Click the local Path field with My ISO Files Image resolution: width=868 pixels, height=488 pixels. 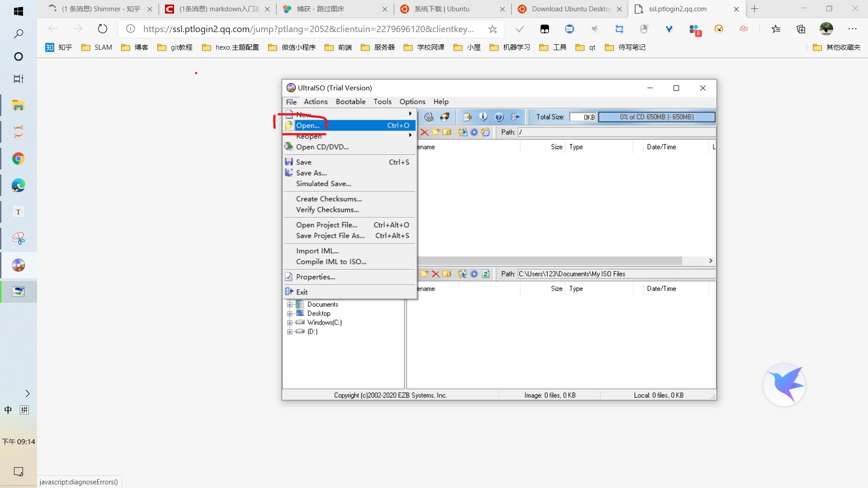(x=617, y=274)
